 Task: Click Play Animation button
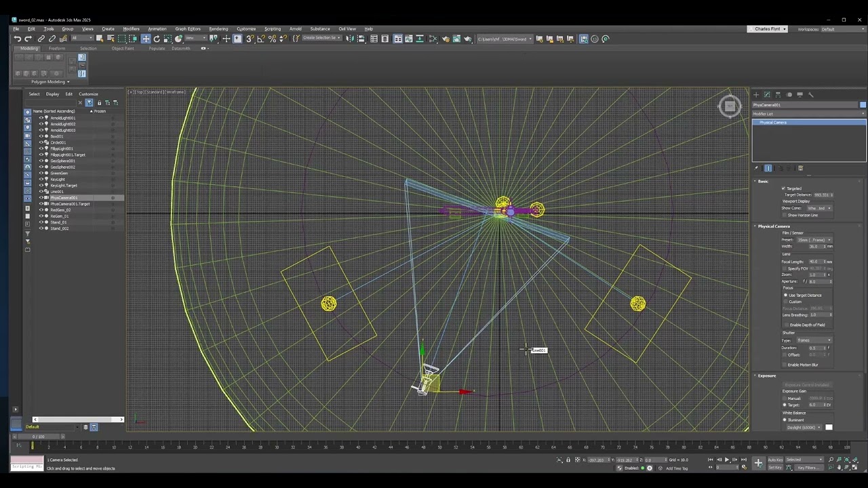727,460
